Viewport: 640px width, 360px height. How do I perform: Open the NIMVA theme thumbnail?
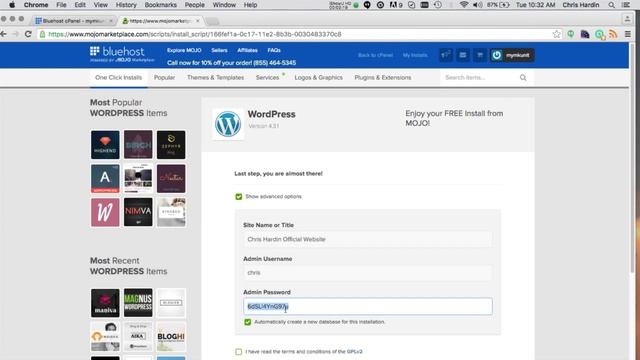[x=138, y=212]
